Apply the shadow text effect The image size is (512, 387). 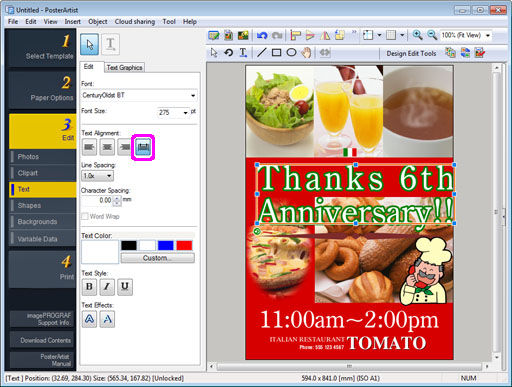pos(107,319)
